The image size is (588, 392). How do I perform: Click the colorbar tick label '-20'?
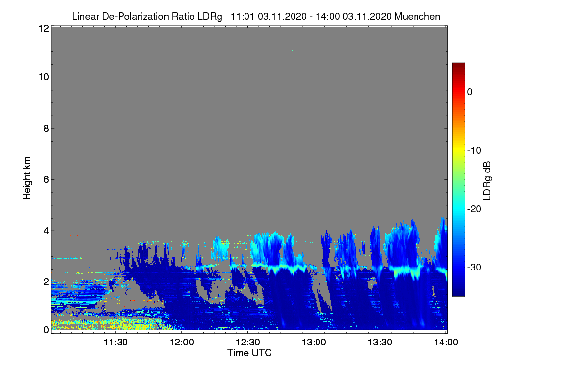click(x=474, y=209)
